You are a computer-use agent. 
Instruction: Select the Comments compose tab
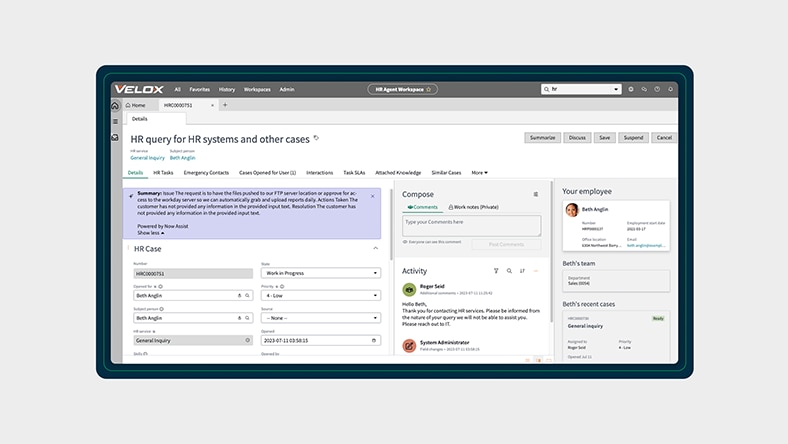423,207
